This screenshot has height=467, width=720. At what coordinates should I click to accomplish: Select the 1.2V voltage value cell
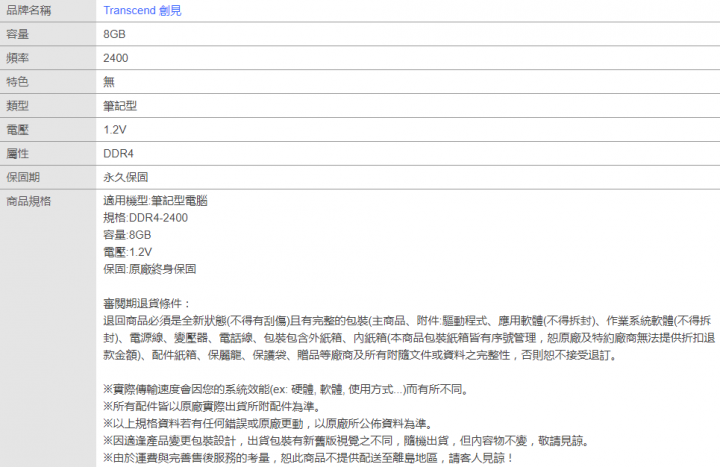408,129
